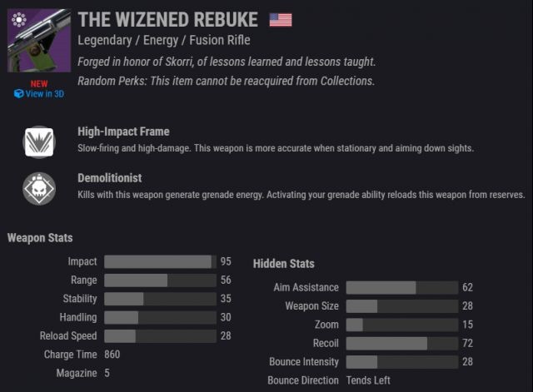The height and width of the screenshot is (392, 533).
Task: Select the US flag language icon
Action: click(x=281, y=20)
